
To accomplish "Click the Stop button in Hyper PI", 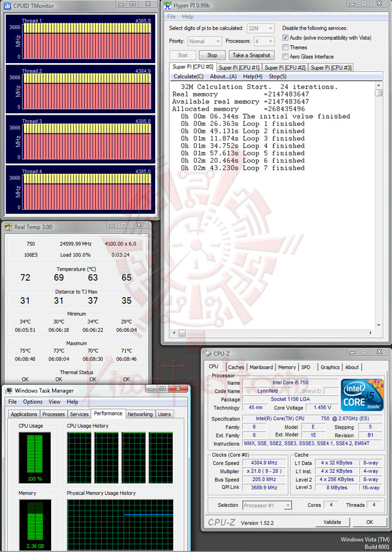I will tap(212, 56).
